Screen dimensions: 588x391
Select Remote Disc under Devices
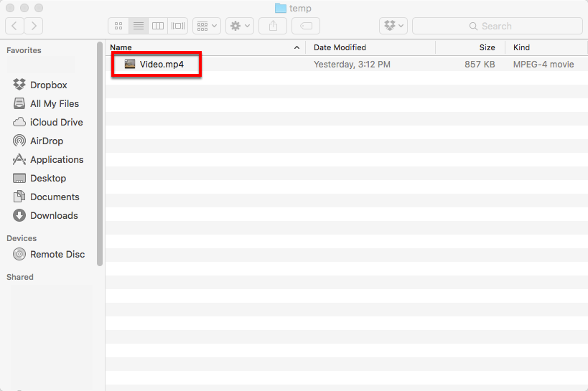tap(49, 254)
